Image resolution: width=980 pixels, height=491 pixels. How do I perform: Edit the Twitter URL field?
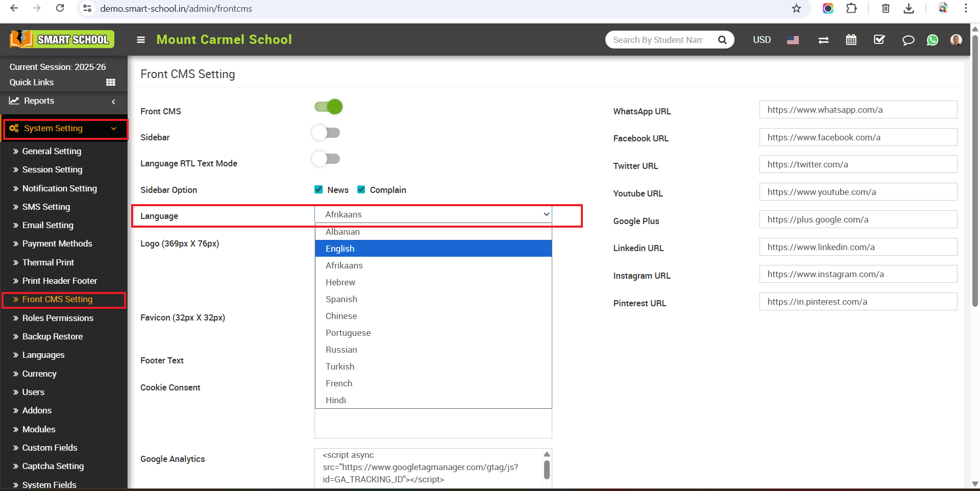pos(858,164)
